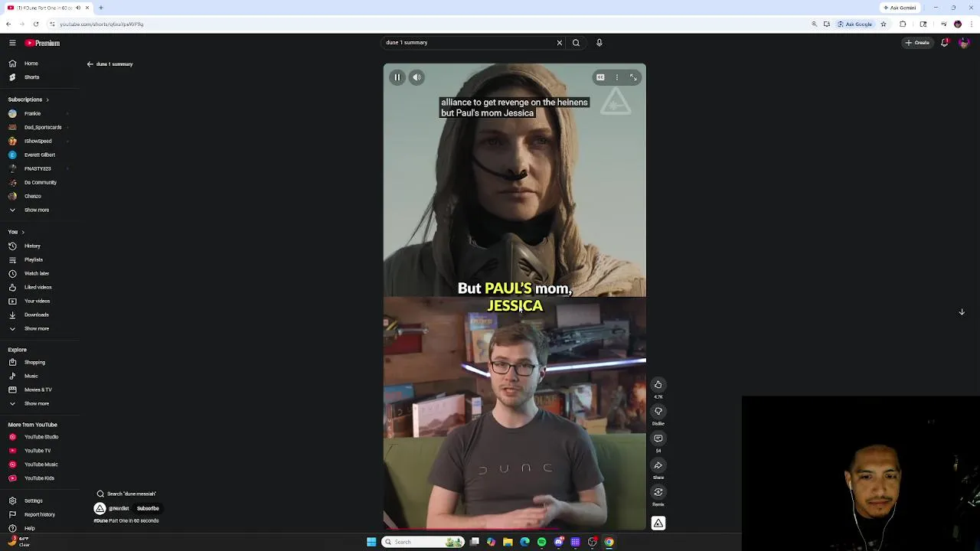Open File Explorer from the taskbar
Screen dimensions: 980x551
pos(508,542)
